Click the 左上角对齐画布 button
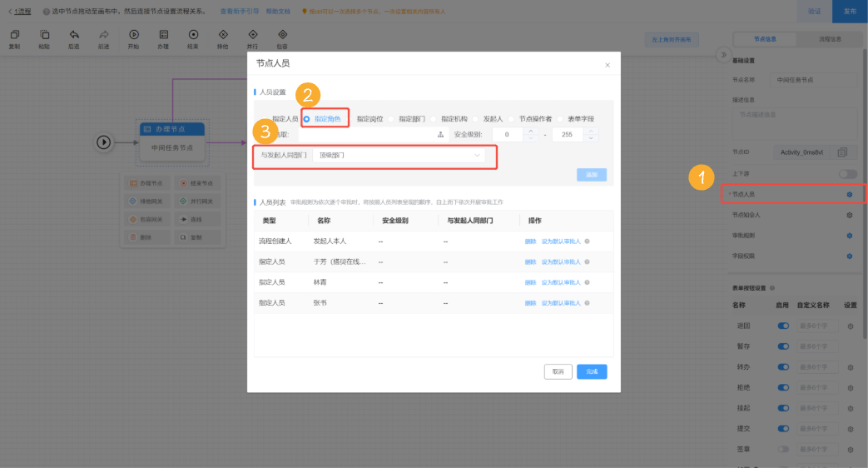The image size is (868, 468). (672, 40)
